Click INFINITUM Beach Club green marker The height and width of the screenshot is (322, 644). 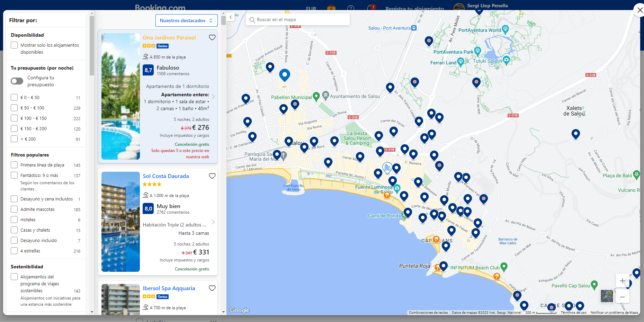coord(504,267)
